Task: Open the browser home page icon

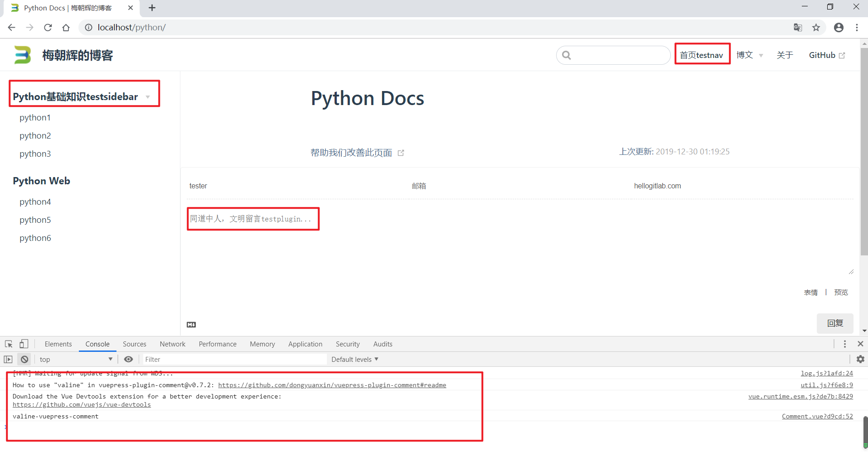Action: pos(66,28)
